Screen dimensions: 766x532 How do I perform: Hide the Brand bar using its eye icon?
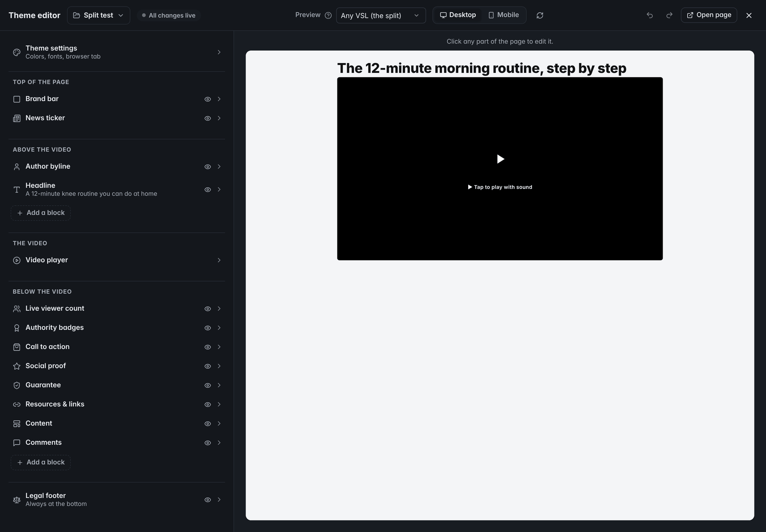tap(208, 99)
